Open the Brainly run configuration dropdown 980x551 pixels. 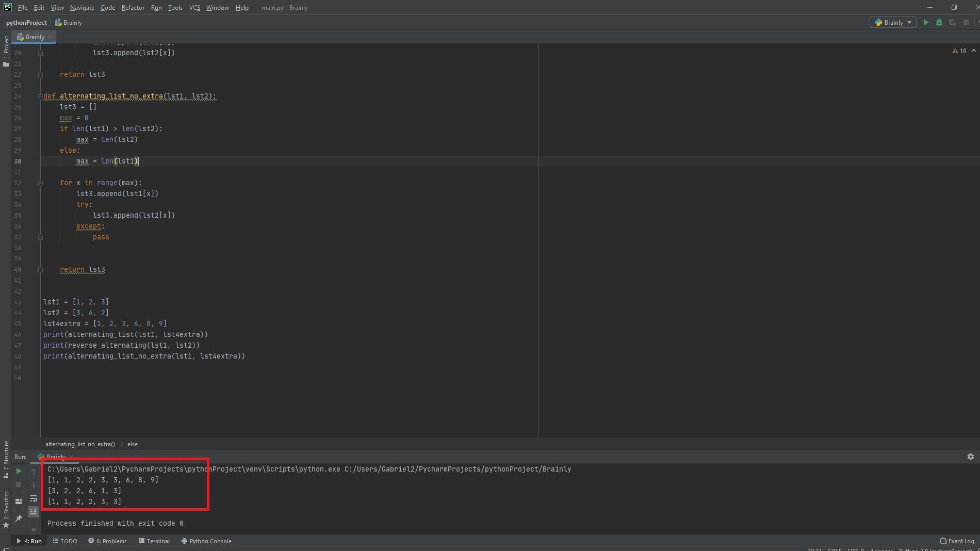pyautogui.click(x=893, y=23)
